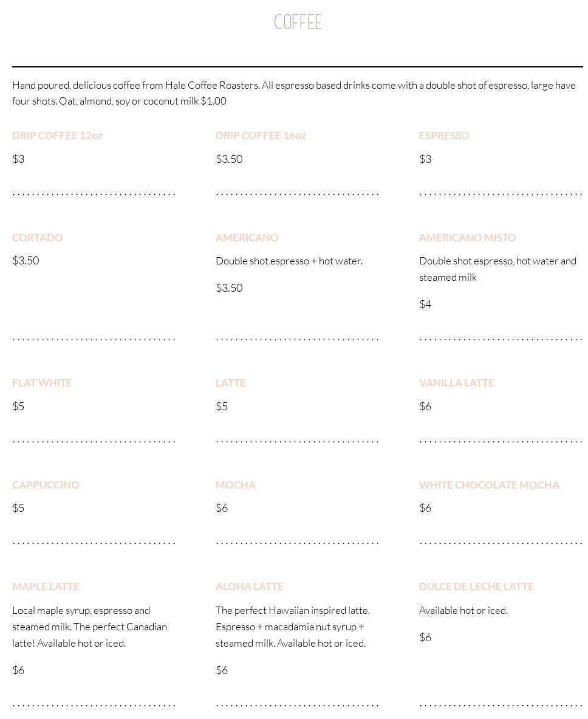Click the Americano Misto $4 price
The image size is (588, 719).
tap(425, 304)
